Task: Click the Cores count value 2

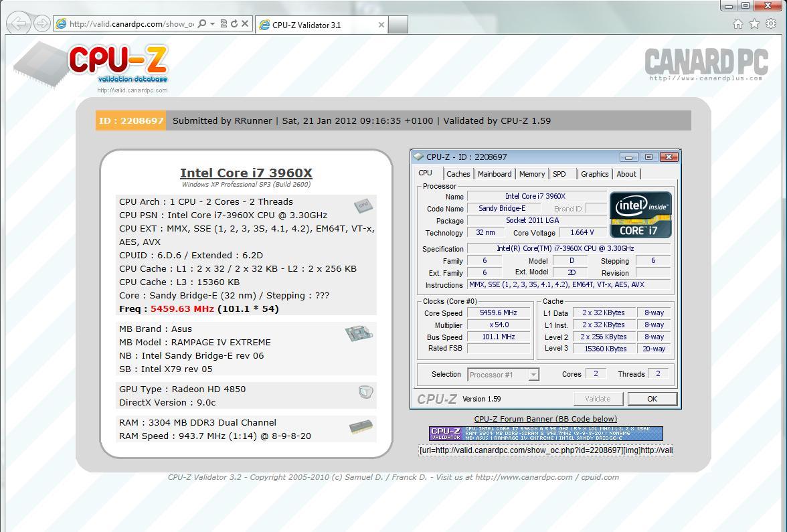Action: point(596,374)
